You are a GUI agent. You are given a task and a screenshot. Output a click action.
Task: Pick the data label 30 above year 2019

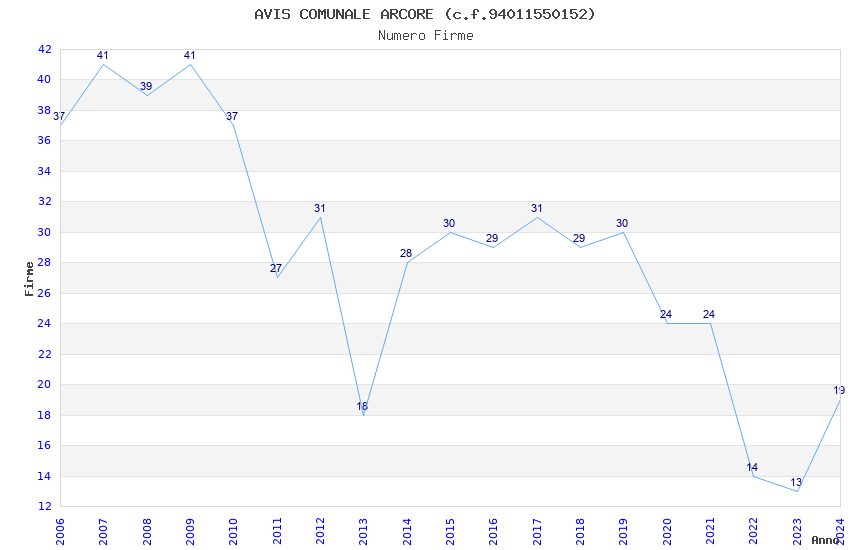coord(622,223)
